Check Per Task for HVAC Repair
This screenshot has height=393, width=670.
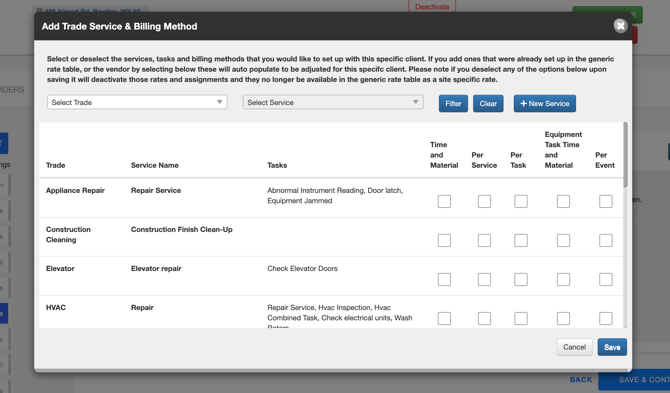[x=520, y=318]
